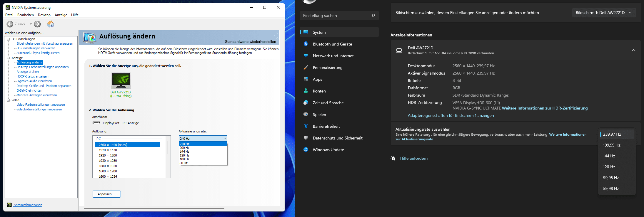Screen dimensions: 644x217
Task: Open the home icon in NVIDIA toolbar
Action: click(51, 24)
